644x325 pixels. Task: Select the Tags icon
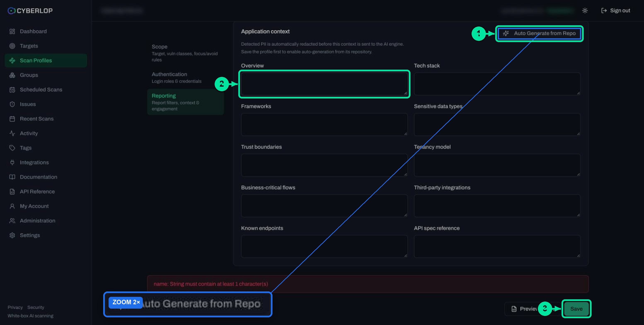click(x=12, y=148)
